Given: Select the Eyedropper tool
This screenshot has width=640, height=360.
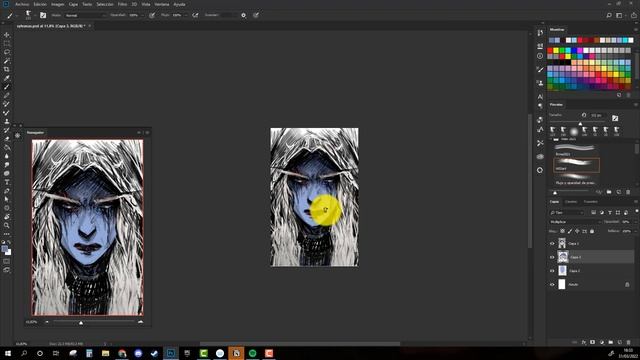Looking at the screenshot, I should (7, 78).
